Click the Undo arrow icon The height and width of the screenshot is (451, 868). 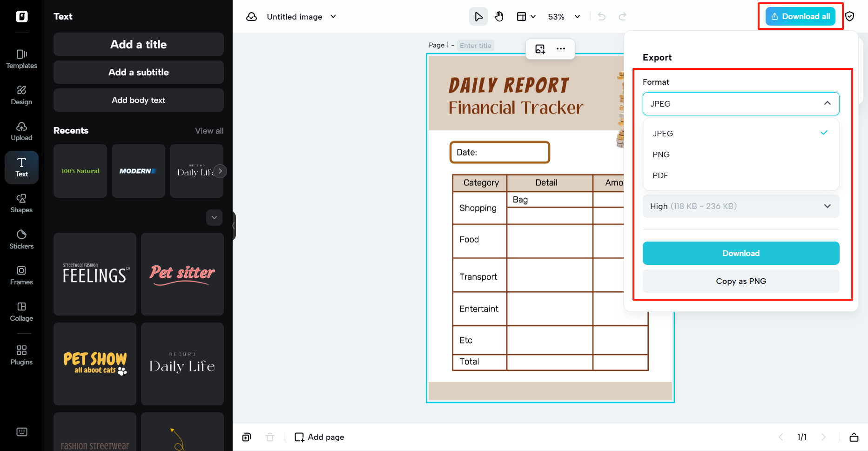click(601, 16)
